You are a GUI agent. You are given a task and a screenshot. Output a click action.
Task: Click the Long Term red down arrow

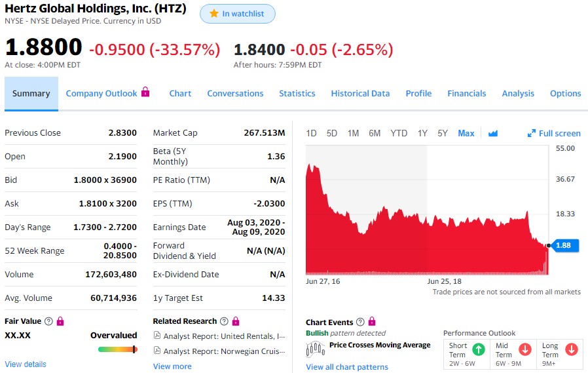tap(572, 349)
